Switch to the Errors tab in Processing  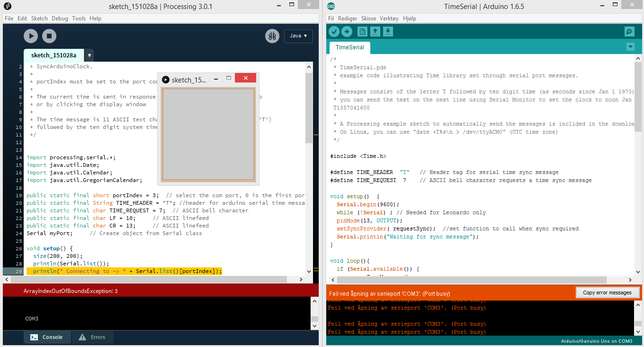click(x=92, y=337)
